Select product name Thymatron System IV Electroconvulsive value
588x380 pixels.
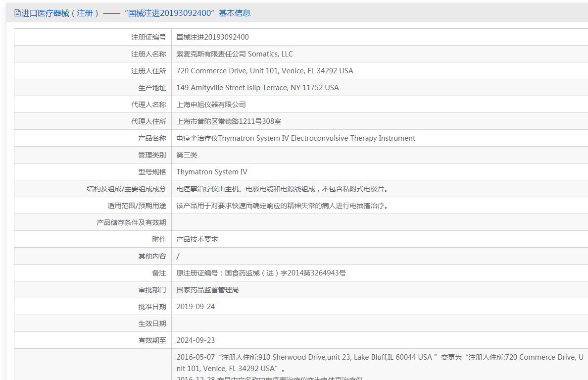(296, 139)
